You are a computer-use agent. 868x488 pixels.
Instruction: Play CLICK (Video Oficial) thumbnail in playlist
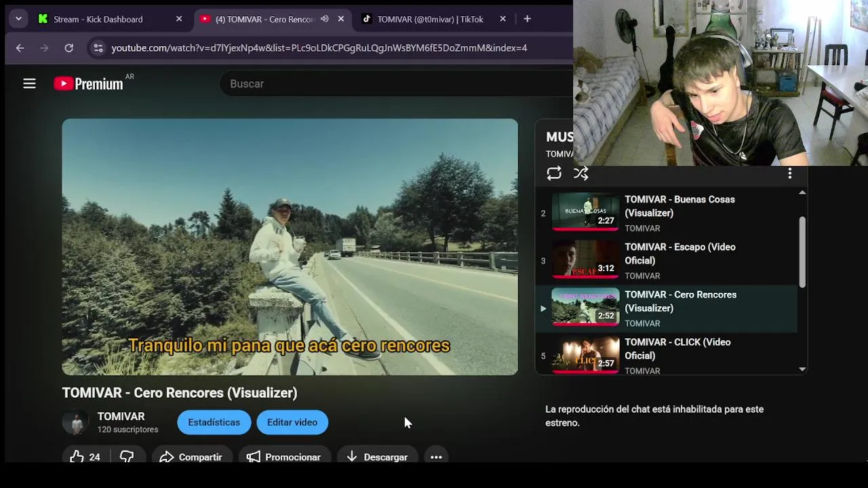click(585, 354)
